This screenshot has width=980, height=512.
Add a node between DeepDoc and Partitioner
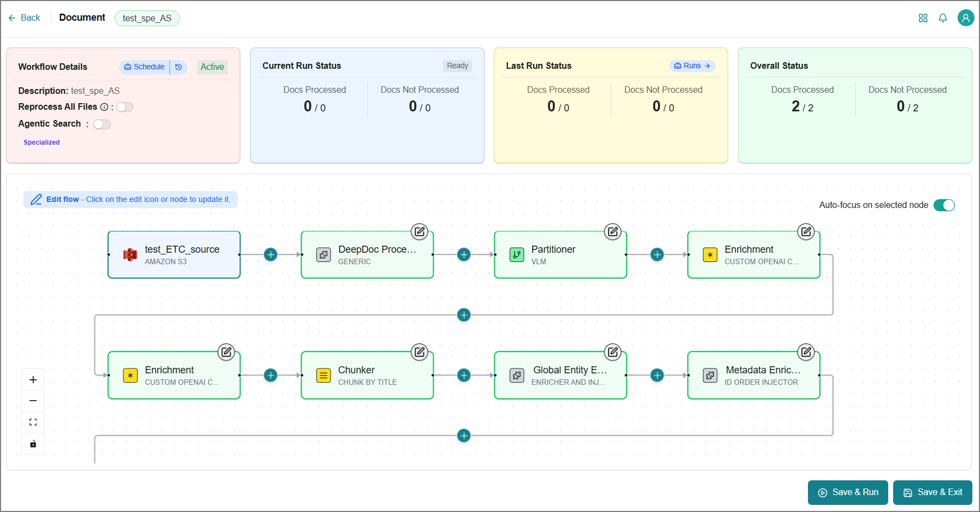[464, 254]
